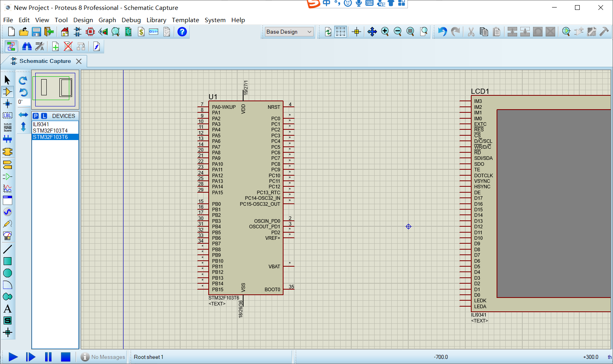The width and height of the screenshot is (613, 364).
Task: Close the Schematic Capture tab
Action: pos(79,61)
